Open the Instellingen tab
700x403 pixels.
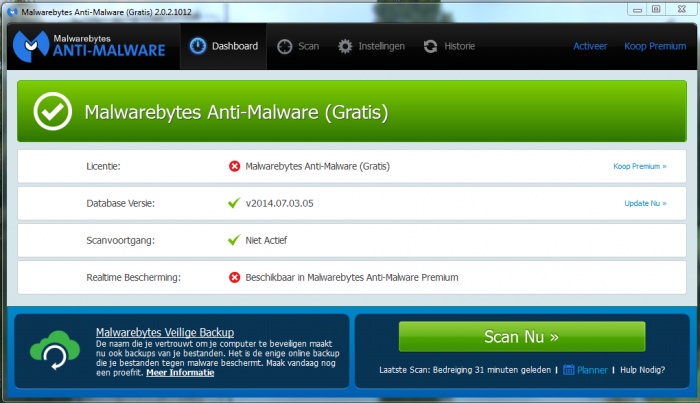coord(371,46)
